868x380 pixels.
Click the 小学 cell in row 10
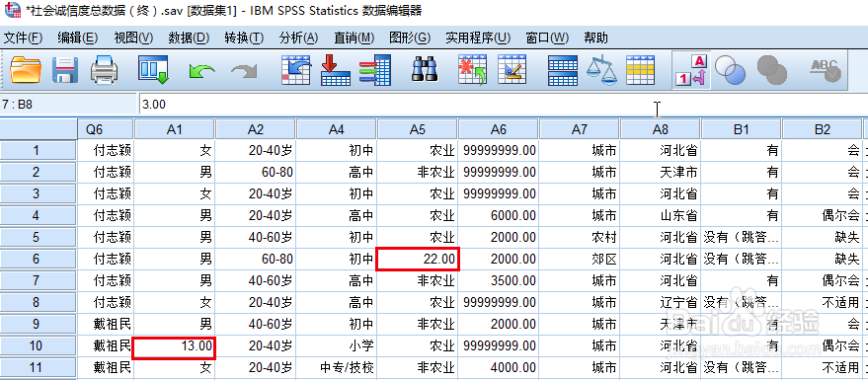tap(337, 346)
